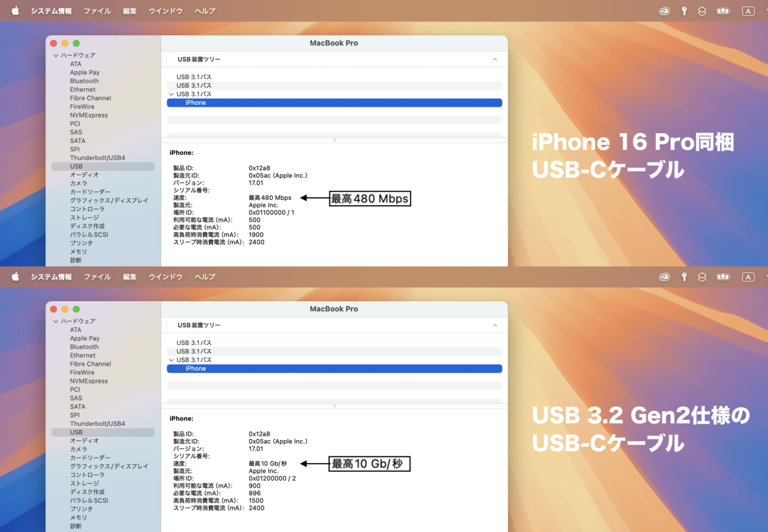Click the stacked-layers status icon in top menu bar
The width and height of the screenshot is (768, 532).
coord(702,11)
